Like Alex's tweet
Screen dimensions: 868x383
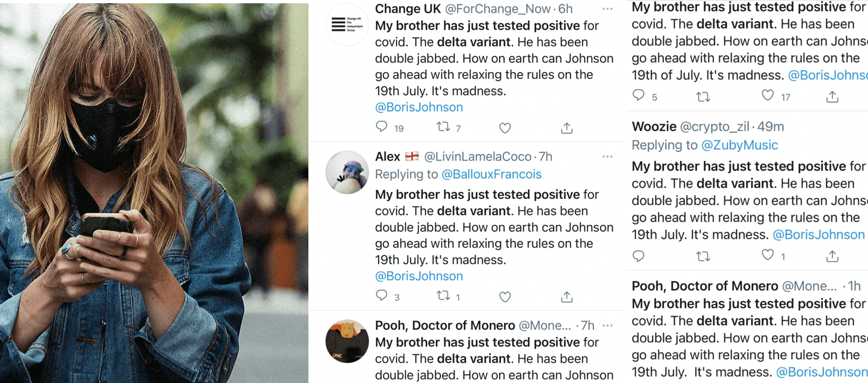505,296
